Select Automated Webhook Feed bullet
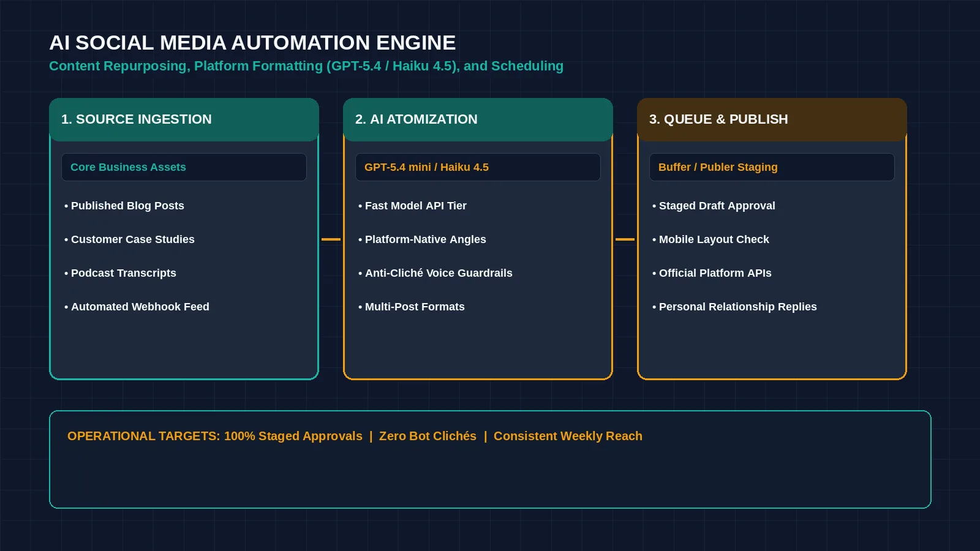 pos(137,307)
